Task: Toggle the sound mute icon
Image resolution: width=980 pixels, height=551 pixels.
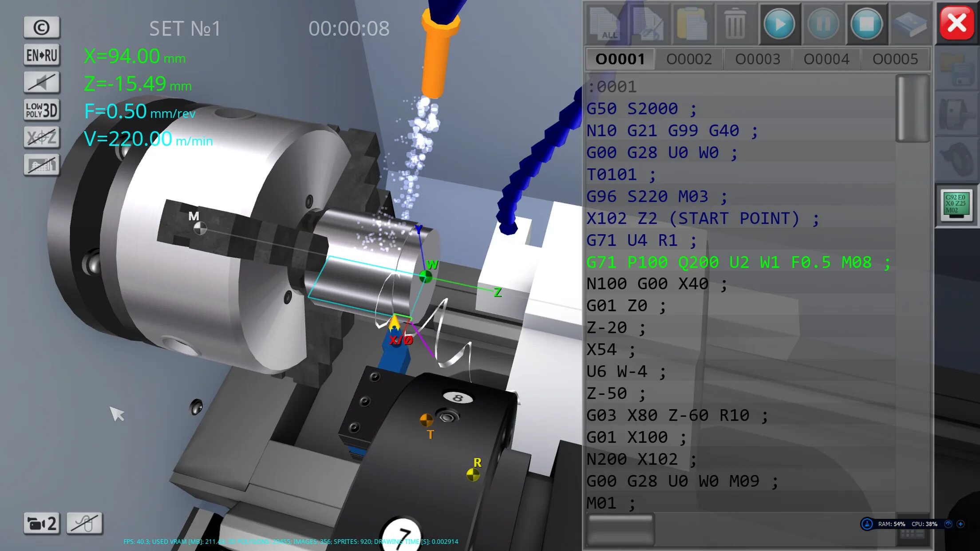Action: click(x=42, y=83)
